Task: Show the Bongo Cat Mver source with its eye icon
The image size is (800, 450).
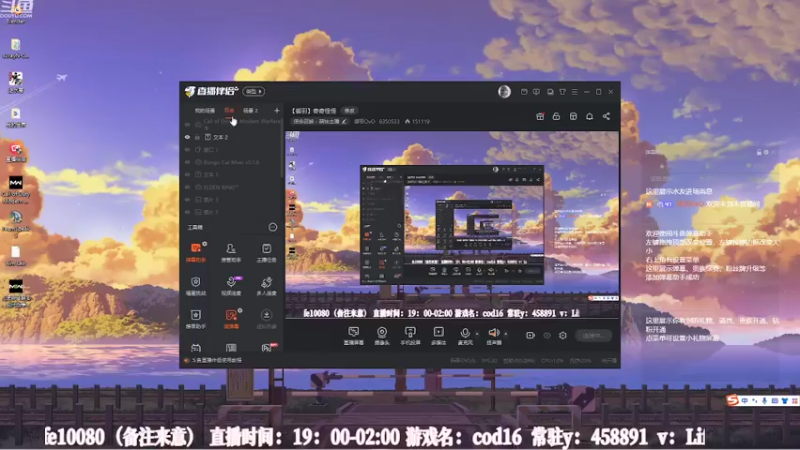Action: point(187,162)
